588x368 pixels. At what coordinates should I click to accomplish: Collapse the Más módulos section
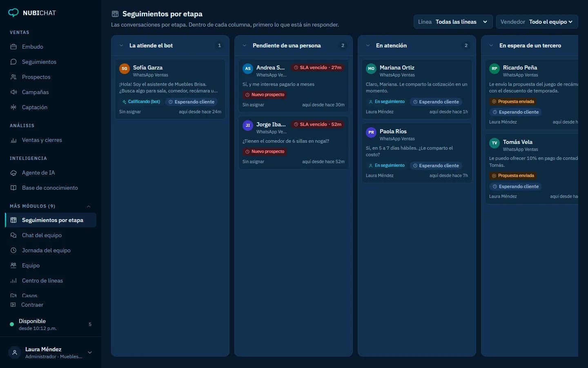click(x=89, y=206)
